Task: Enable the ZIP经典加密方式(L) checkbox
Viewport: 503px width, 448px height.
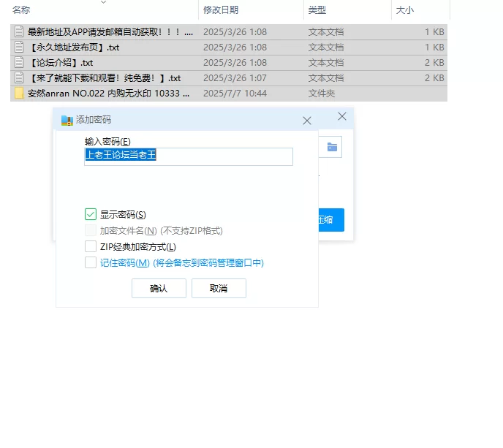Action: tap(91, 246)
